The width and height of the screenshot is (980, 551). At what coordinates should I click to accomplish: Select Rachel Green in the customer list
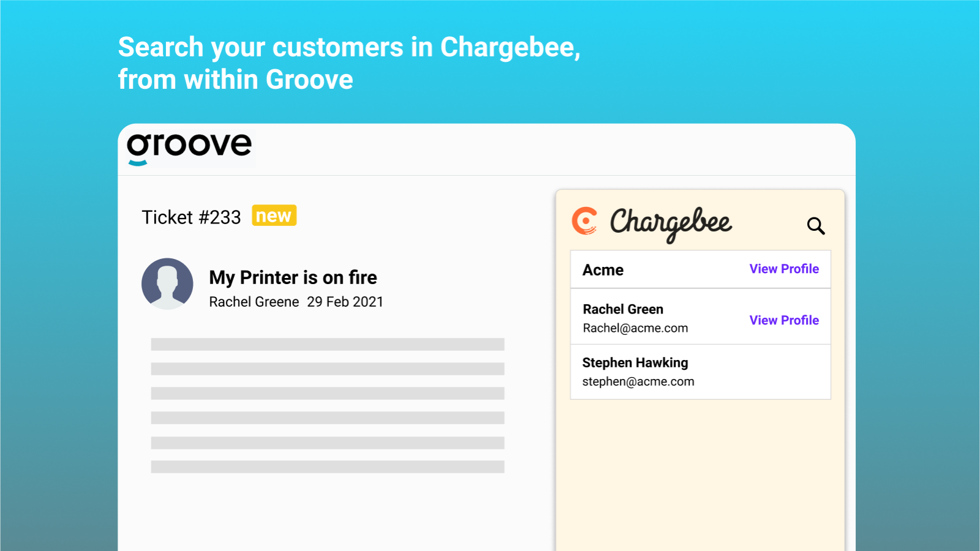click(623, 309)
